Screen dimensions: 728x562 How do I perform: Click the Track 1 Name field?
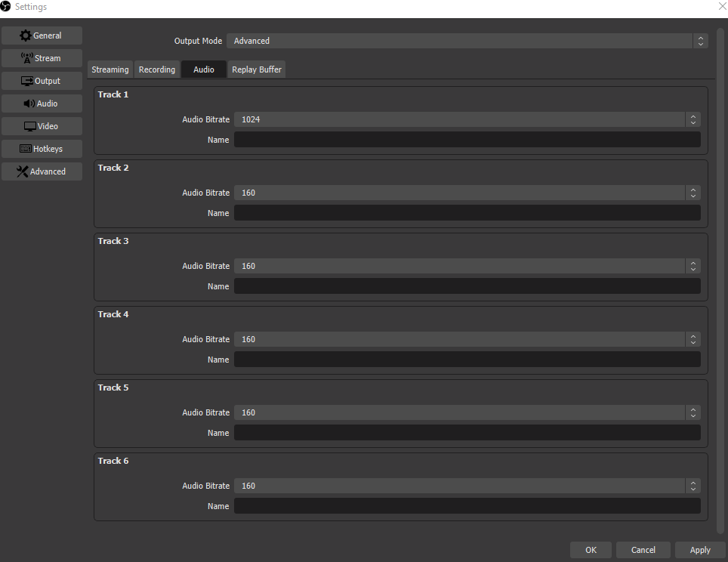467,140
